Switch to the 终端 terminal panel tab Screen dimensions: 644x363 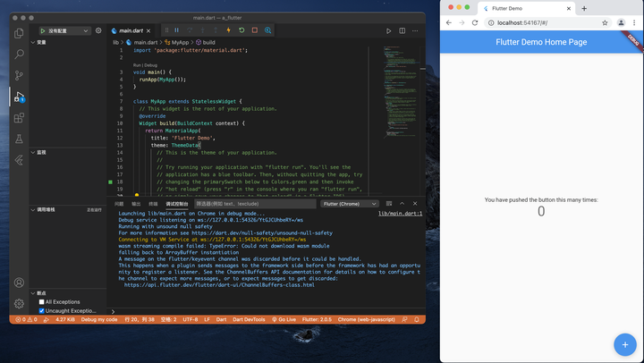(x=153, y=204)
